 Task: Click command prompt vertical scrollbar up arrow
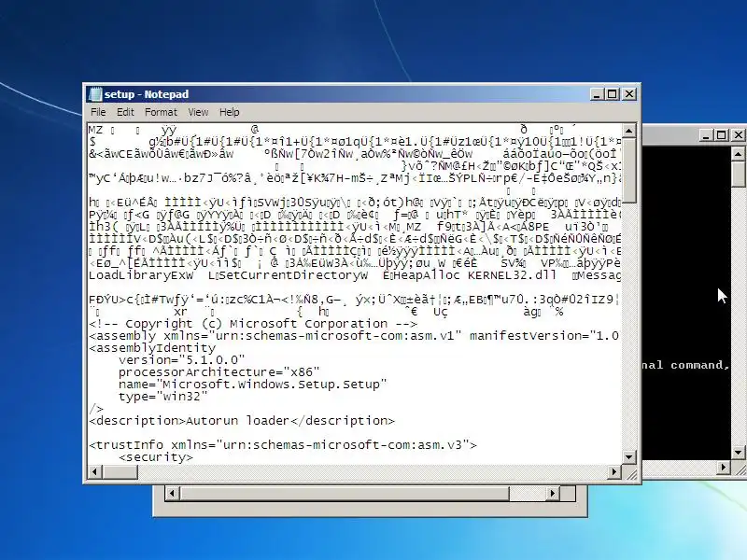[738, 154]
